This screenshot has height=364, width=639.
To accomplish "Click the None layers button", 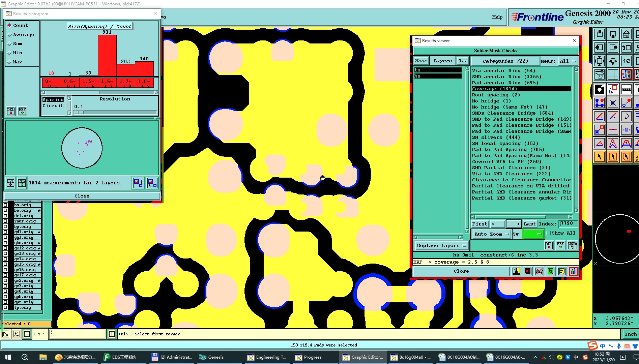I will [x=421, y=61].
